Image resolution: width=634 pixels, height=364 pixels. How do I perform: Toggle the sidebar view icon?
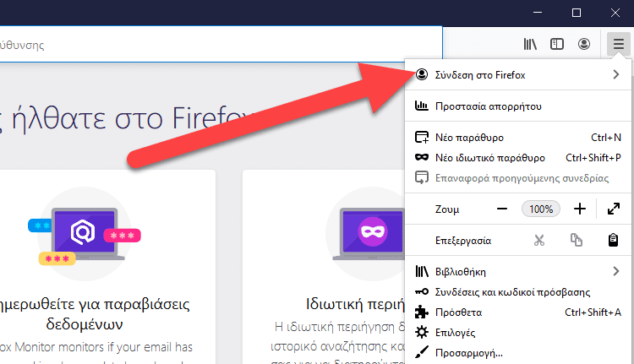click(x=557, y=44)
